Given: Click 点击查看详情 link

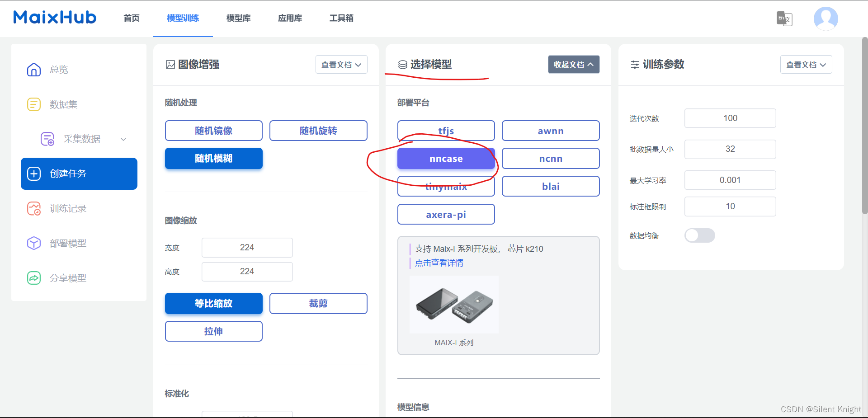Looking at the screenshot, I should 439,263.
